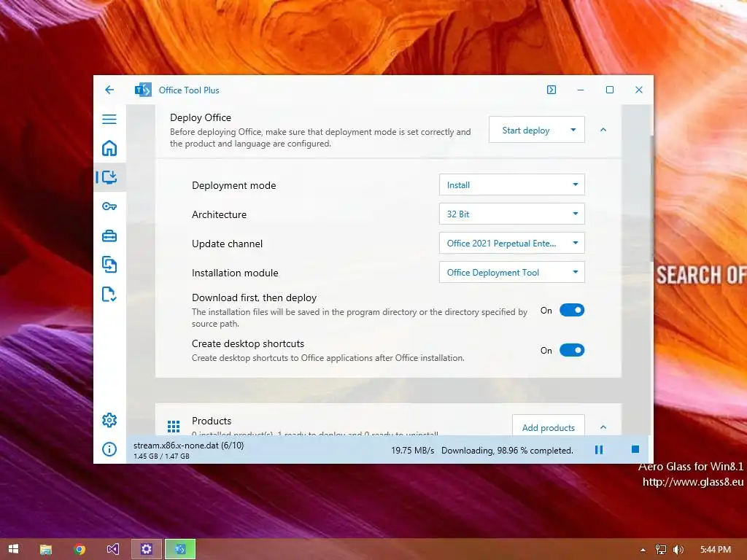Open the Update channel dropdown

(511, 243)
